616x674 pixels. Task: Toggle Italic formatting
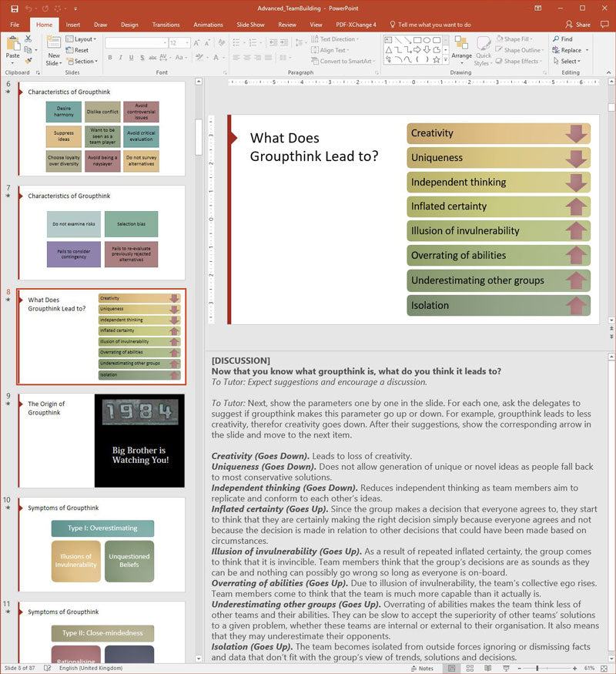(x=121, y=57)
